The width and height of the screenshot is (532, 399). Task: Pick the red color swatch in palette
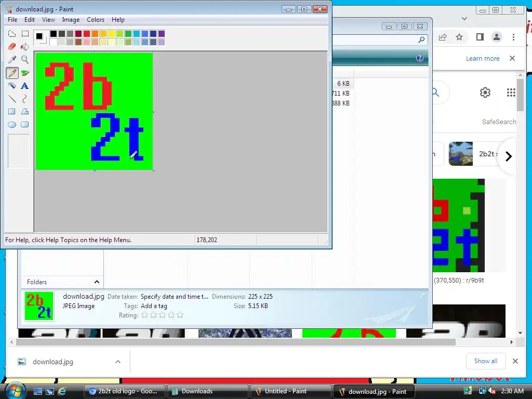[x=87, y=34]
